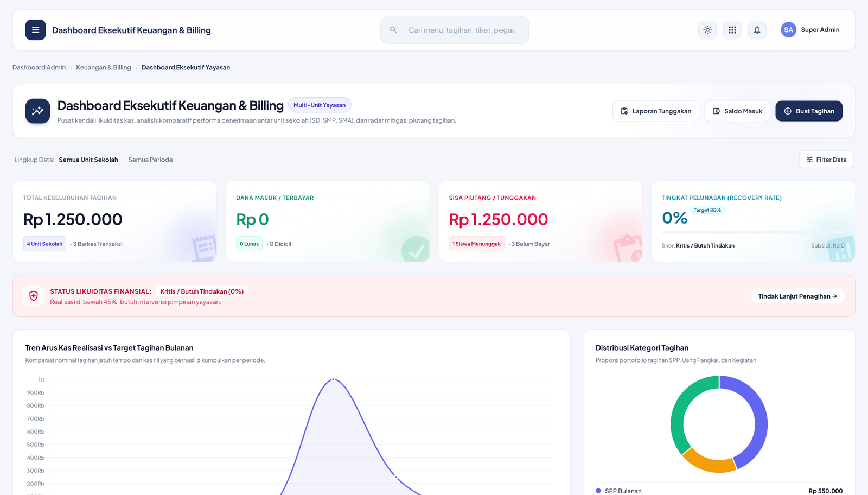This screenshot has width=868, height=495.
Task: Click the Target 85% badge
Action: pyautogui.click(x=707, y=210)
